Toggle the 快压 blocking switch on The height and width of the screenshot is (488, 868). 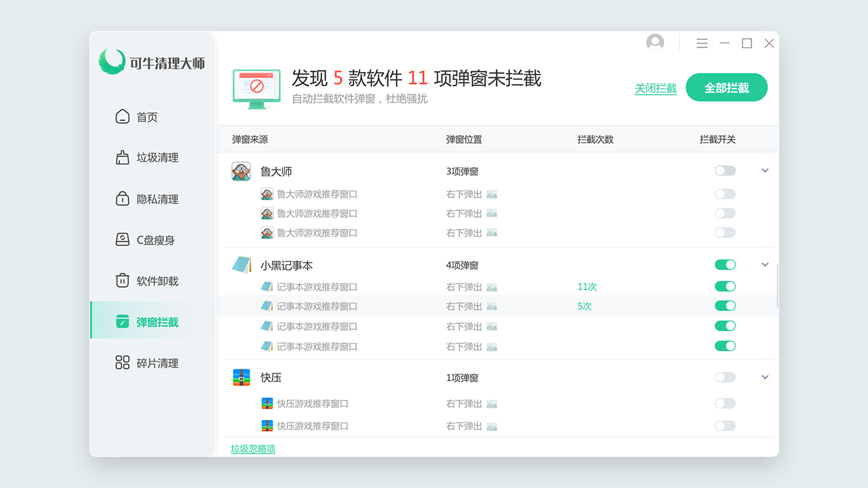coord(725,377)
